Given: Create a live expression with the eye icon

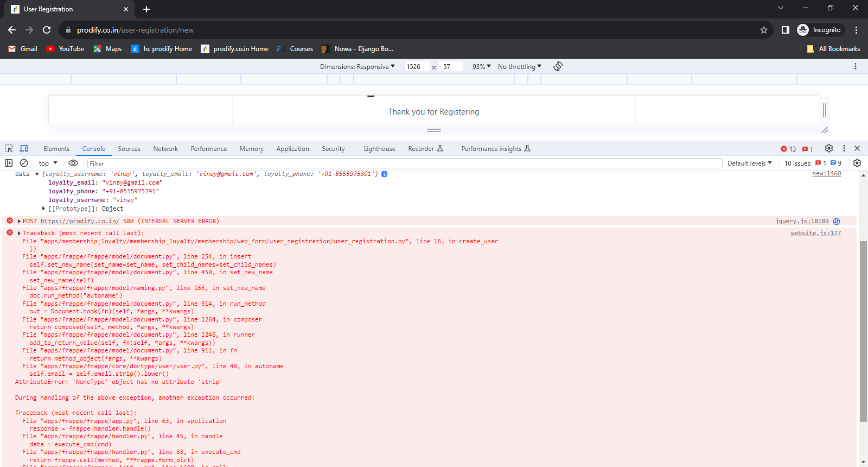Looking at the screenshot, I should (x=73, y=163).
